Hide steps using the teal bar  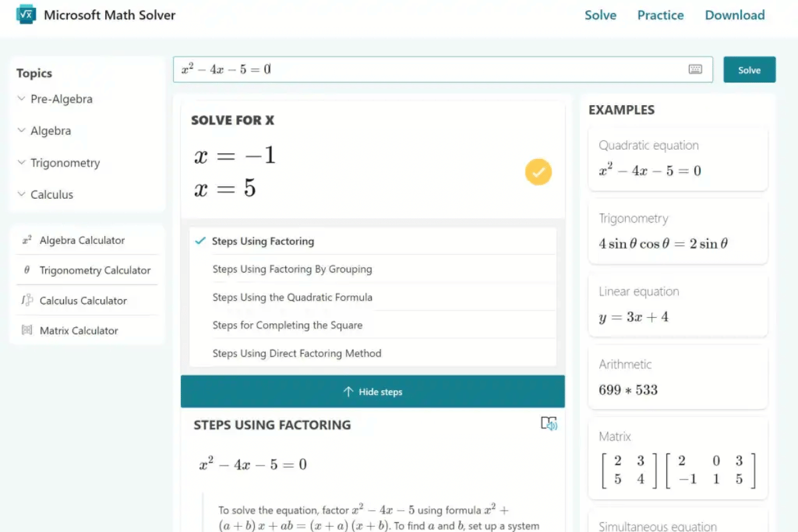pyautogui.click(x=372, y=391)
